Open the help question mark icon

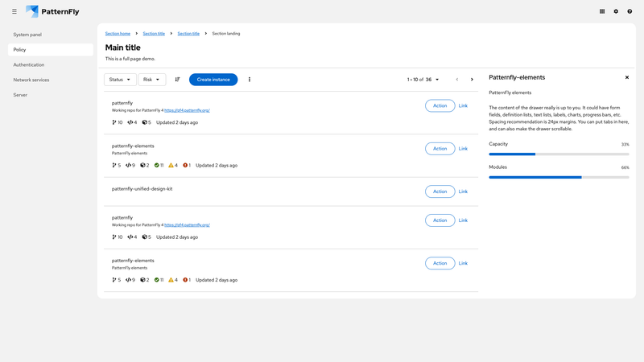[x=630, y=11]
